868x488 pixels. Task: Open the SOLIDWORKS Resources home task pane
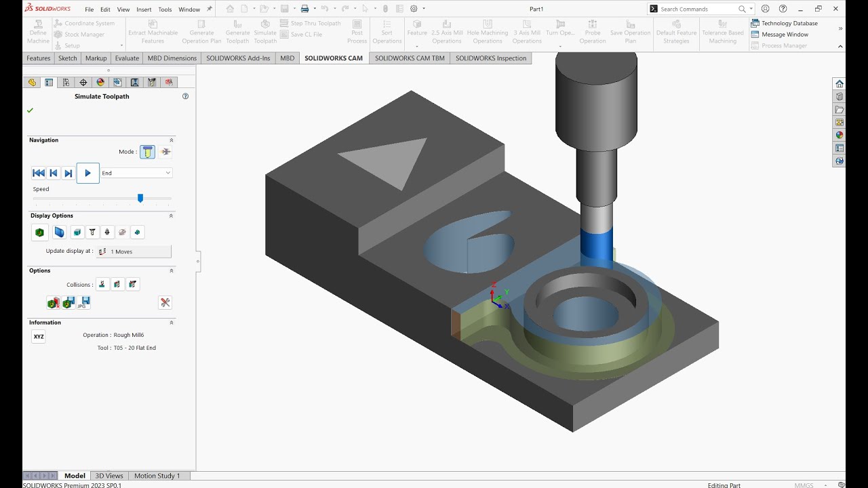[840, 84]
